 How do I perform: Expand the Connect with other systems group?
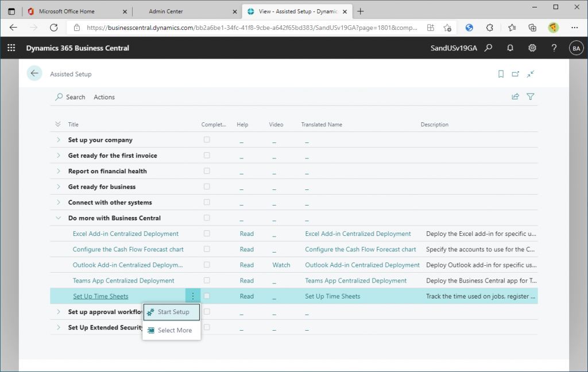[x=58, y=202]
